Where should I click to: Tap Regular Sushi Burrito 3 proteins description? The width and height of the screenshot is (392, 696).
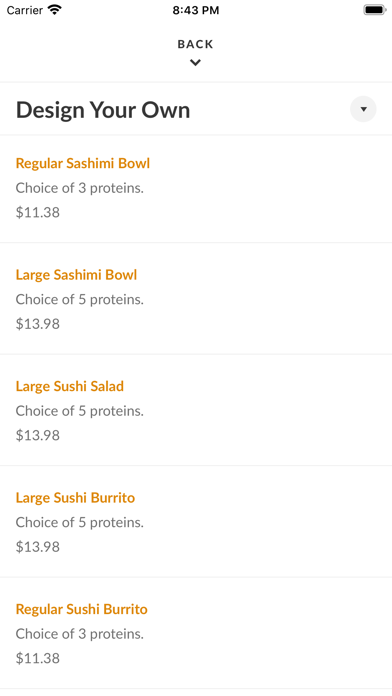(x=80, y=633)
